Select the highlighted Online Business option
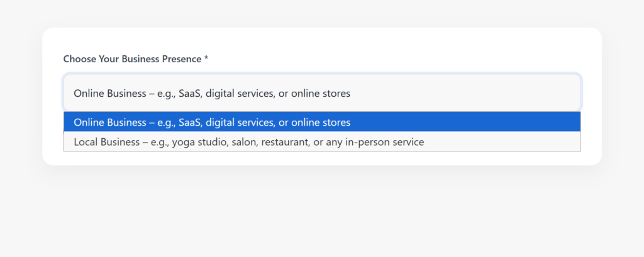Screen dimensions: 644x257 click(x=212, y=122)
